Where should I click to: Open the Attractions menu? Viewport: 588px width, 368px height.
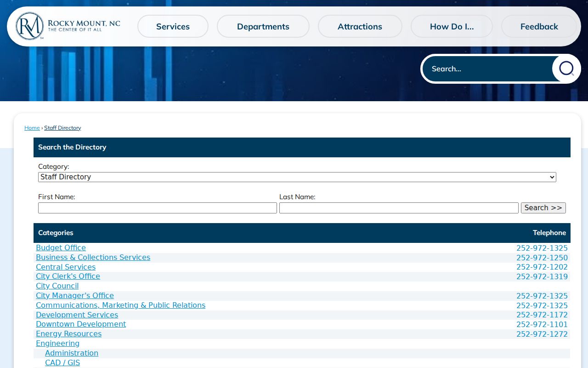click(x=360, y=26)
